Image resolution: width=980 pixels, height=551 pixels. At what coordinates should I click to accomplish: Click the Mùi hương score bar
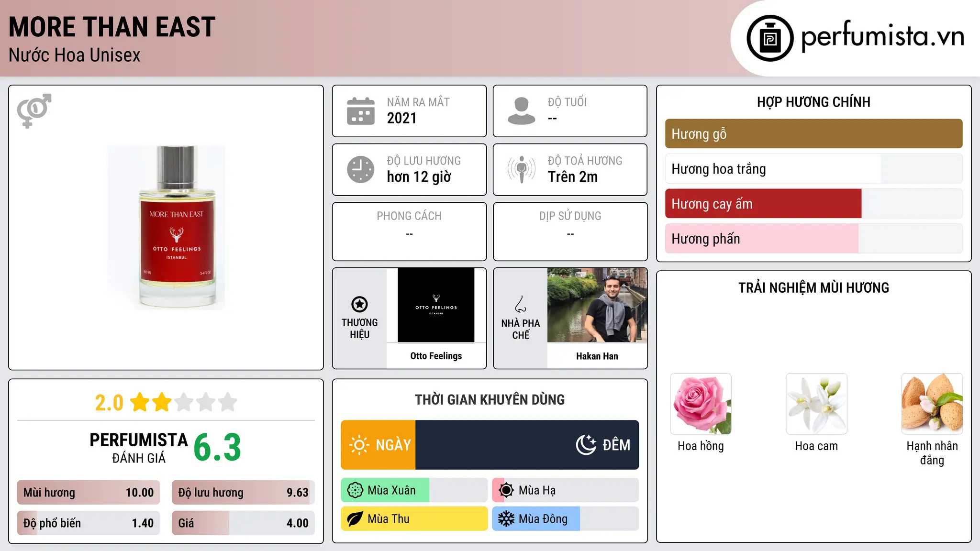[89, 493]
